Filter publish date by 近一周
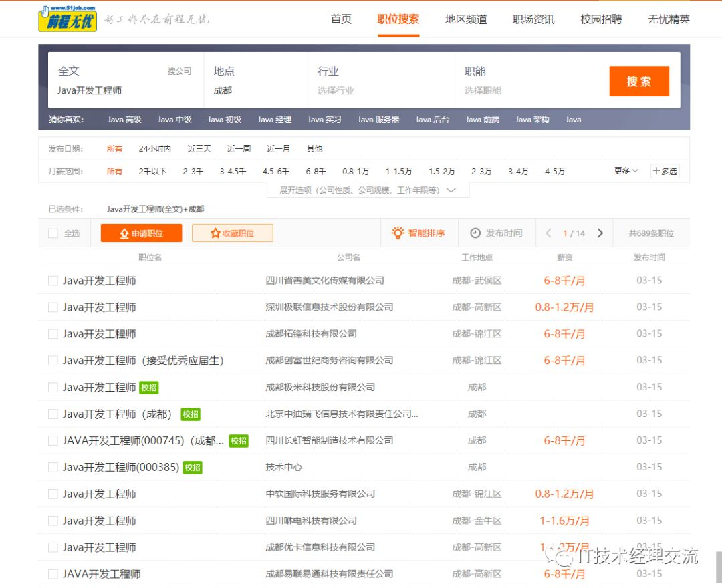This screenshot has height=588, width=722. coord(239,148)
